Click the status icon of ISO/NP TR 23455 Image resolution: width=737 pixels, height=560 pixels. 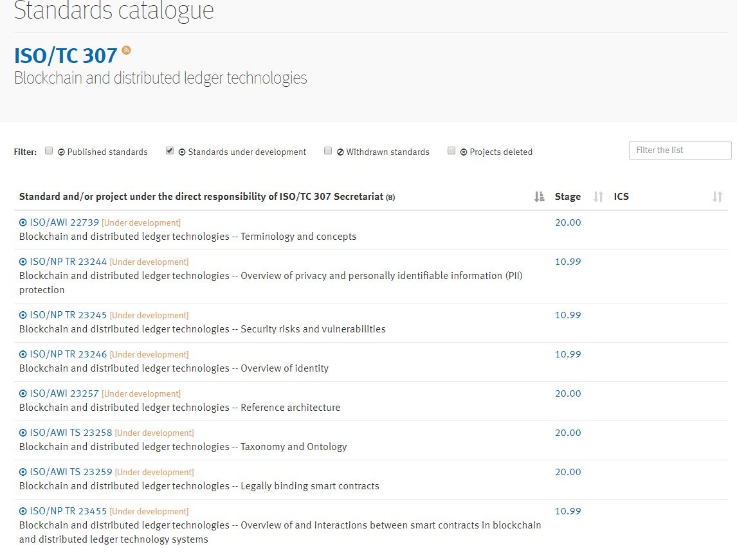23,511
